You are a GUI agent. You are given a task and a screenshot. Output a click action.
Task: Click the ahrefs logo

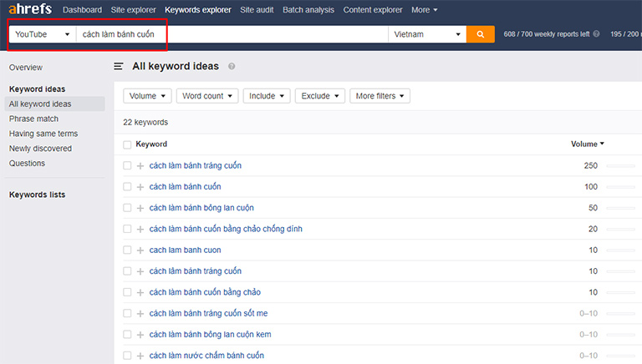click(x=30, y=8)
